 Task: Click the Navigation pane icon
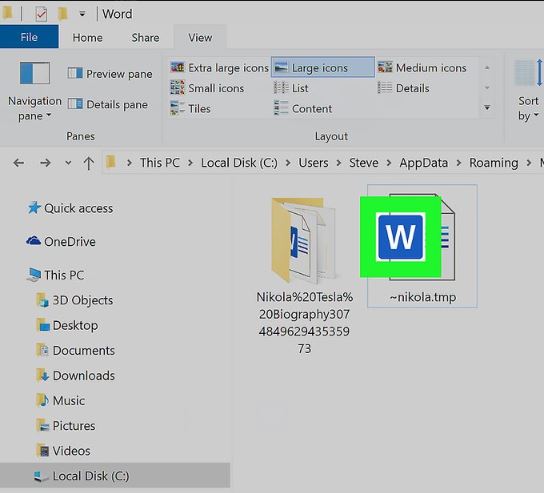pos(34,73)
